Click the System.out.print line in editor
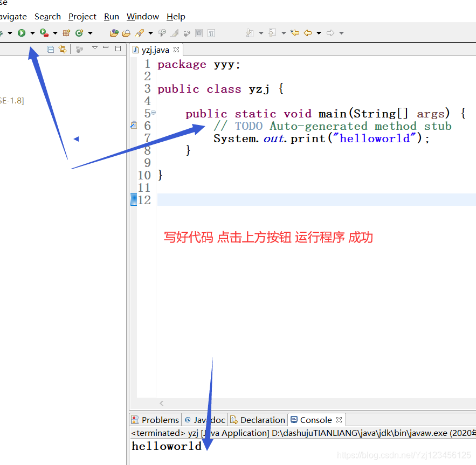This screenshot has height=465, width=476. pyautogui.click(x=321, y=138)
